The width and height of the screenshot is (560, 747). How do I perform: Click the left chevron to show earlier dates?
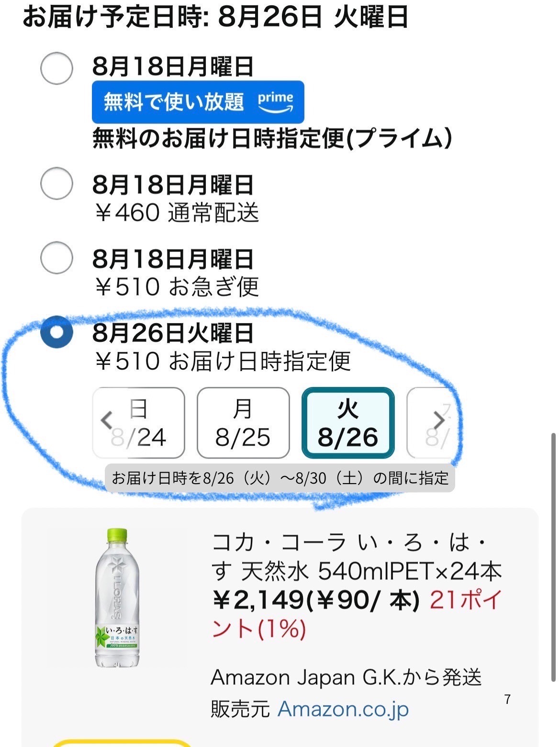pyautogui.click(x=106, y=420)
